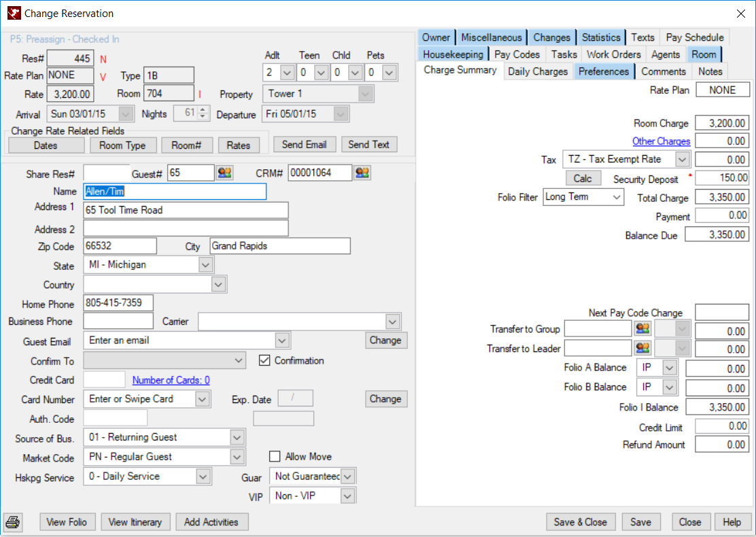Click the people icon next to Transfer to Group
The height and width of the screenshot is (537, 756).
point(642,329)
